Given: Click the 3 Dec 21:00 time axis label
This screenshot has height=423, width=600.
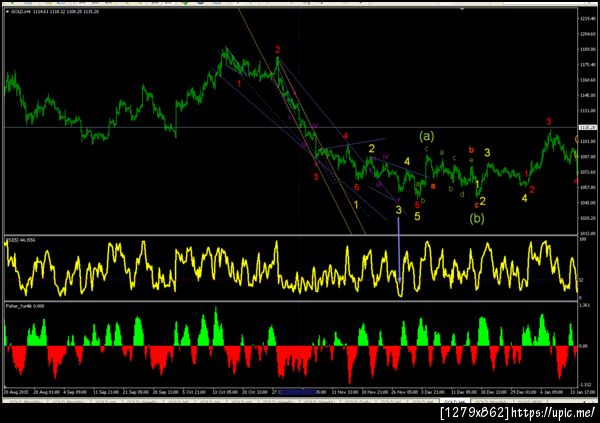Looking at the screenshot, I should [433, 392].
